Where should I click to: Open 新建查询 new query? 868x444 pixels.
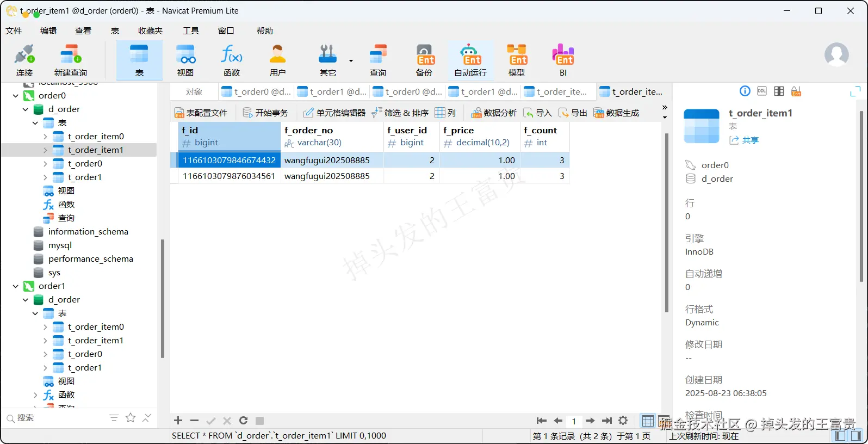pos(71,60)
